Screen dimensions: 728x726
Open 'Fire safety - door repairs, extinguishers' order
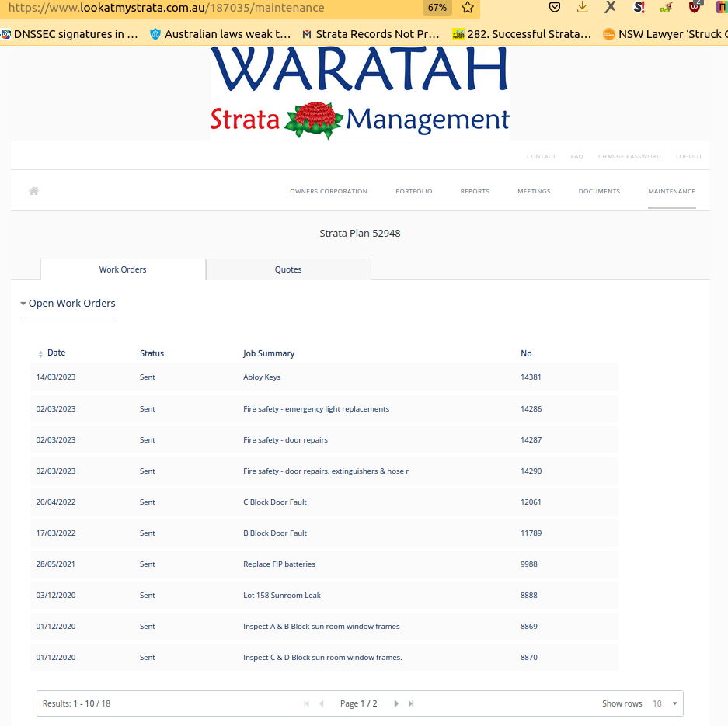tap(326, 471)
